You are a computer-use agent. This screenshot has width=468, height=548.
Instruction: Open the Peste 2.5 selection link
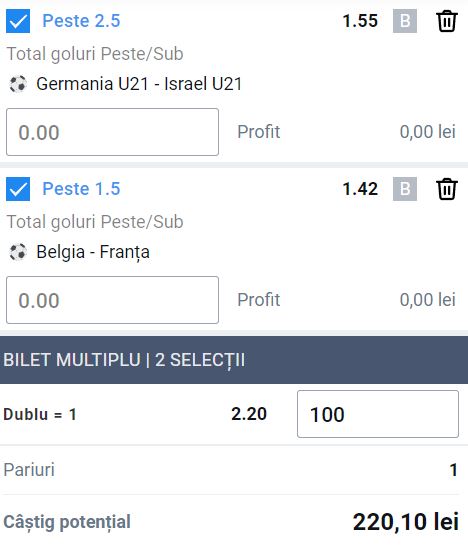[x=81, y=21]
